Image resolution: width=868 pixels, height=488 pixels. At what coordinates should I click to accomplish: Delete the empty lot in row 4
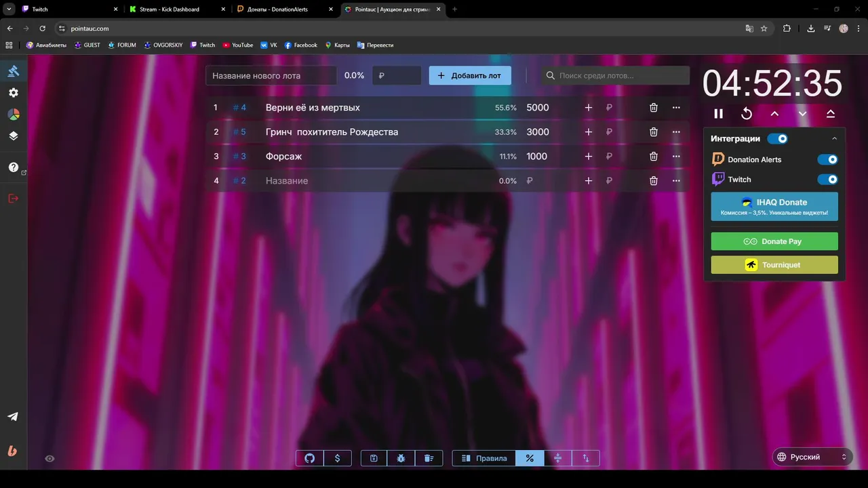(x=654, y=181)
